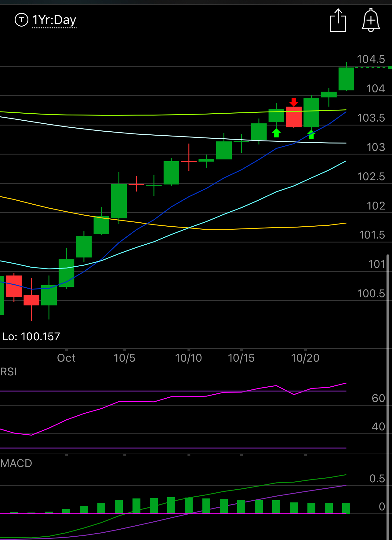Tap the 103 price axis label
The width and height of the screenshot is (392, 540).
point(376,147)
